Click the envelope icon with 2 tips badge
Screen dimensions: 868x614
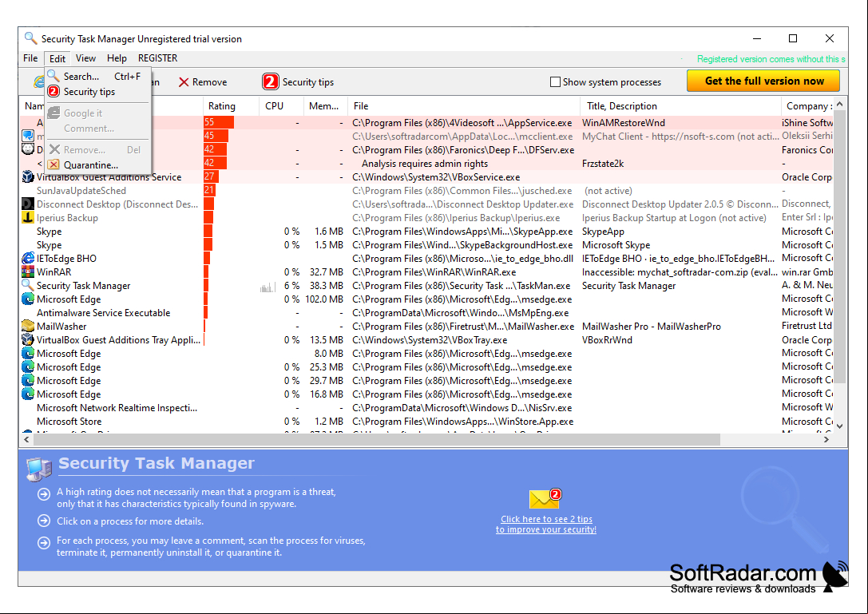(545, 498)
